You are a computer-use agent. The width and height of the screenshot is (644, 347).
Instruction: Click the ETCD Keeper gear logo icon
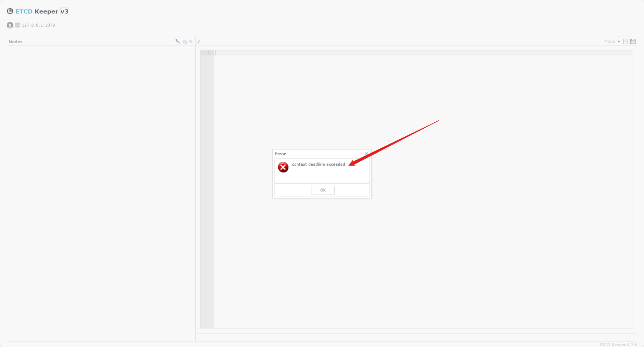(10, 11)
